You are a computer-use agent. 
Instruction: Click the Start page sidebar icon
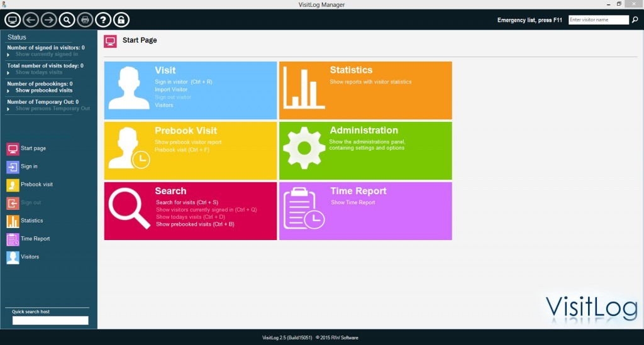tap(13, 148)
